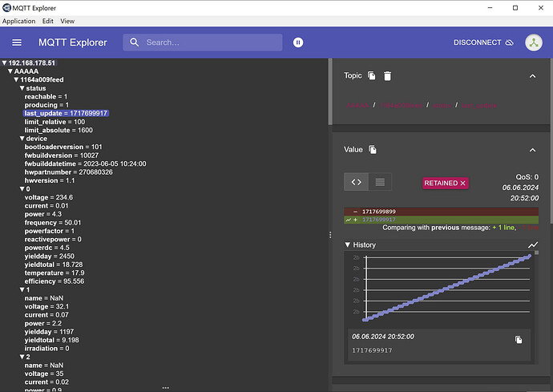
Task: Select fwbuildversion = 10027 topic
Action: 62,156
